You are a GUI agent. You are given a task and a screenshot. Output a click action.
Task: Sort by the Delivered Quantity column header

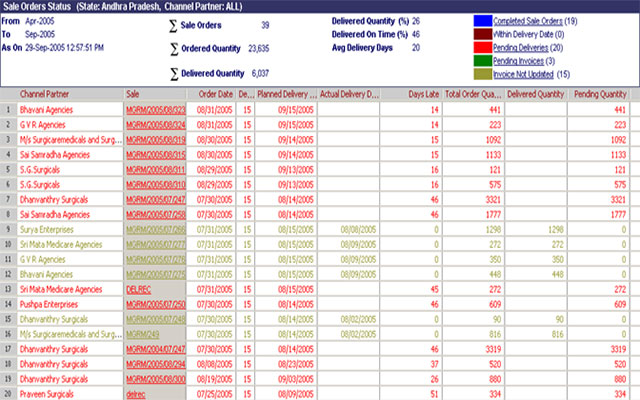click(x=536, y=94)
